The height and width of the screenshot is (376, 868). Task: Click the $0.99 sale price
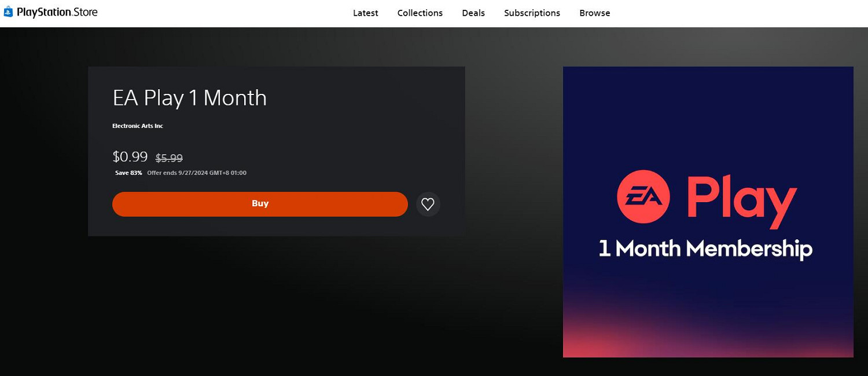[x=130, y=156]
